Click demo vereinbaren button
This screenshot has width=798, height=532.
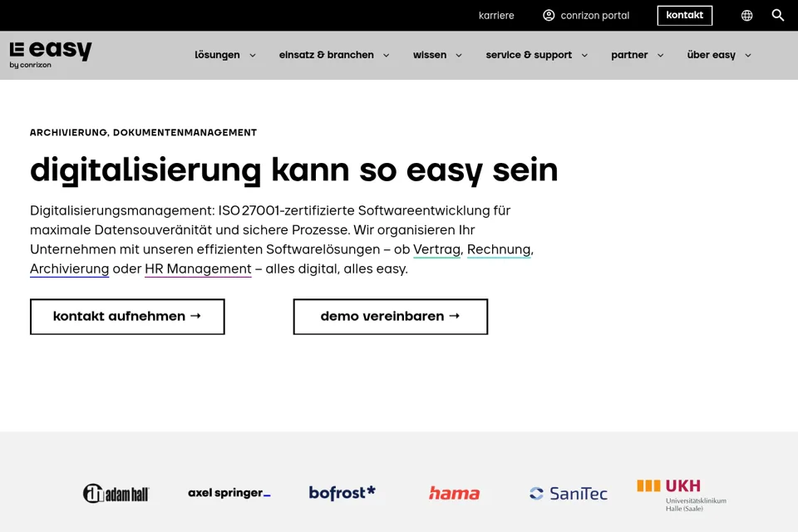[x=391, y=317]
